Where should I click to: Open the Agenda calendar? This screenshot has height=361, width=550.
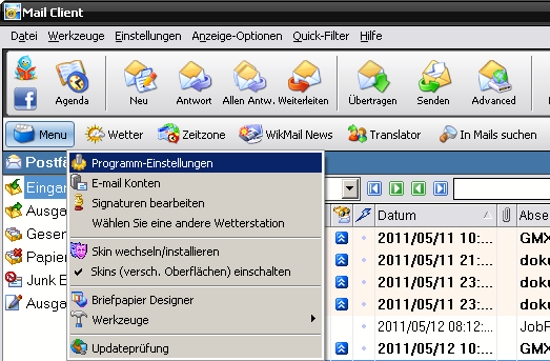(x=72, y=83)
